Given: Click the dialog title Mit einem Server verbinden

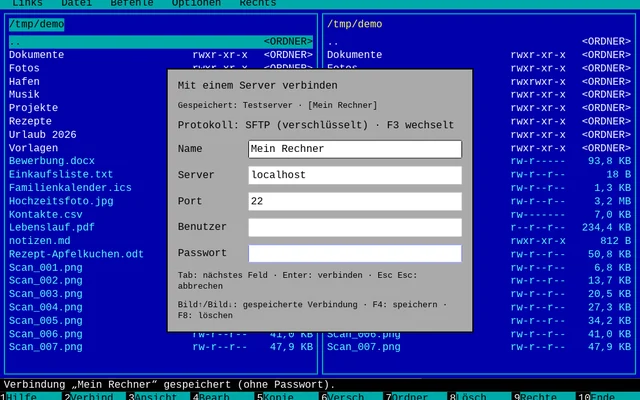Looking at the screenshot, I should pos(258,86).
